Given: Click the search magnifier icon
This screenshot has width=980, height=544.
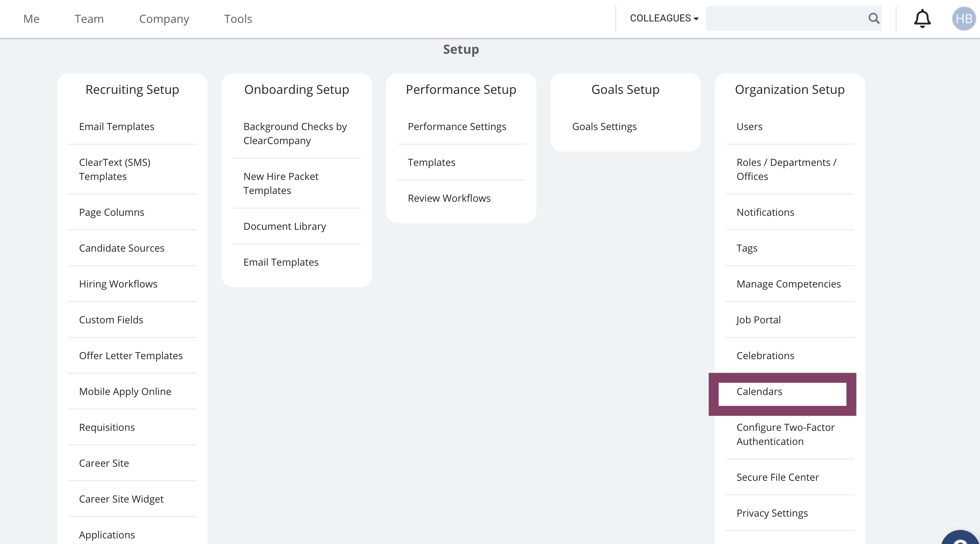Looking at the screenshot, I should pos(874,18).
